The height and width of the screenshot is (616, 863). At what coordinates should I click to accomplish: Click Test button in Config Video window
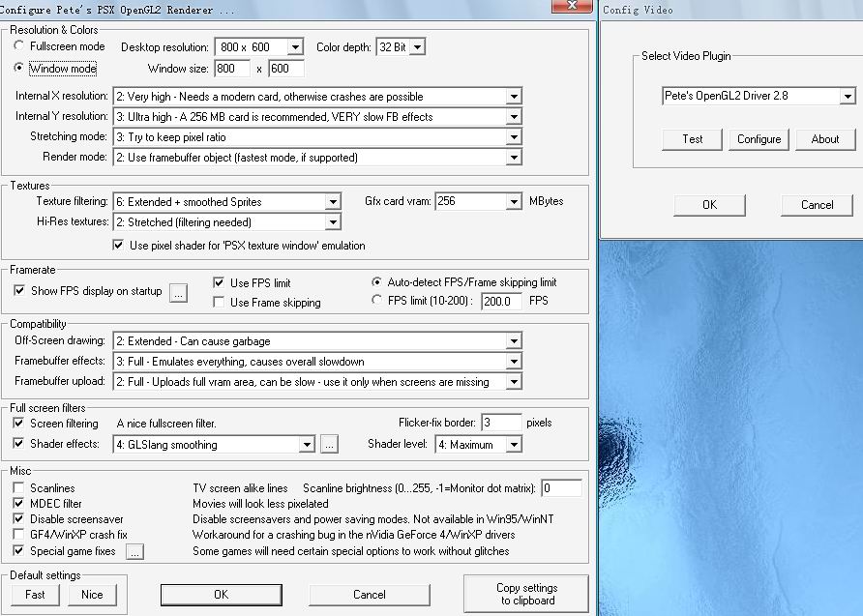[x=693, y=139]
